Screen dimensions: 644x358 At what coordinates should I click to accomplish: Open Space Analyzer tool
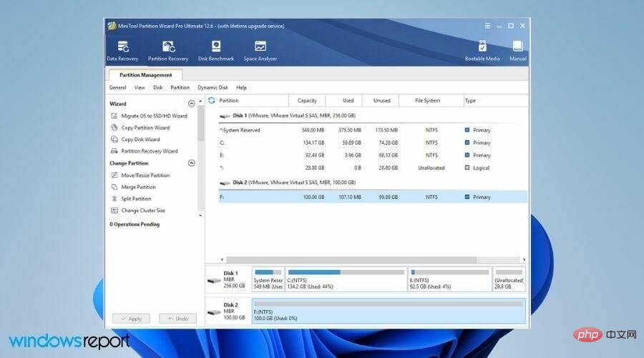coord(260,50)
